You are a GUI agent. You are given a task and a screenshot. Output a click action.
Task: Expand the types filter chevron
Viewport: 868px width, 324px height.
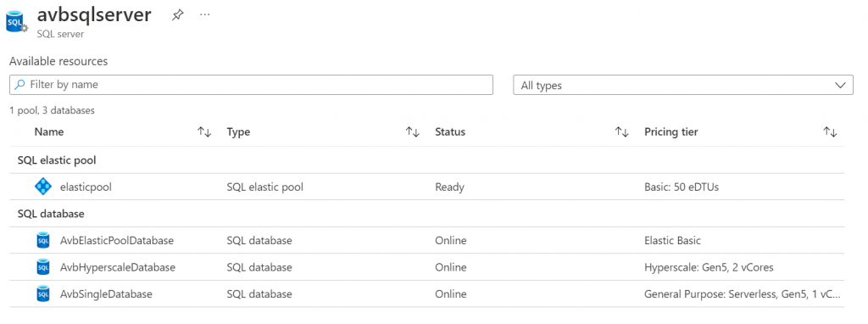pyautogui.click(x=840, y=86)
